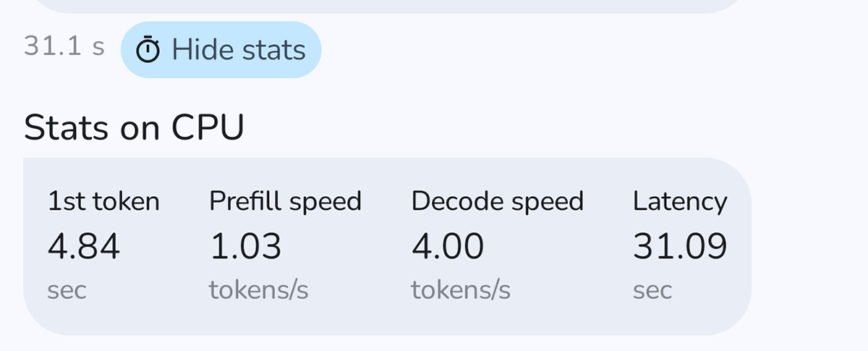Click the Prefill speed label
Viewport: 868px width, 351px height.
(285, 201)
